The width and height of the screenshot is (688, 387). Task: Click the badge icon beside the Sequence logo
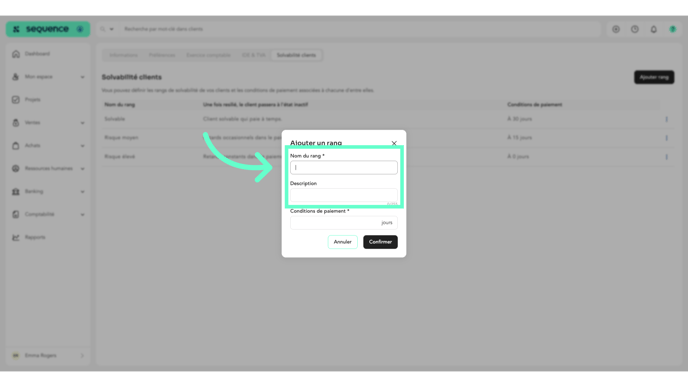point(80,29)
